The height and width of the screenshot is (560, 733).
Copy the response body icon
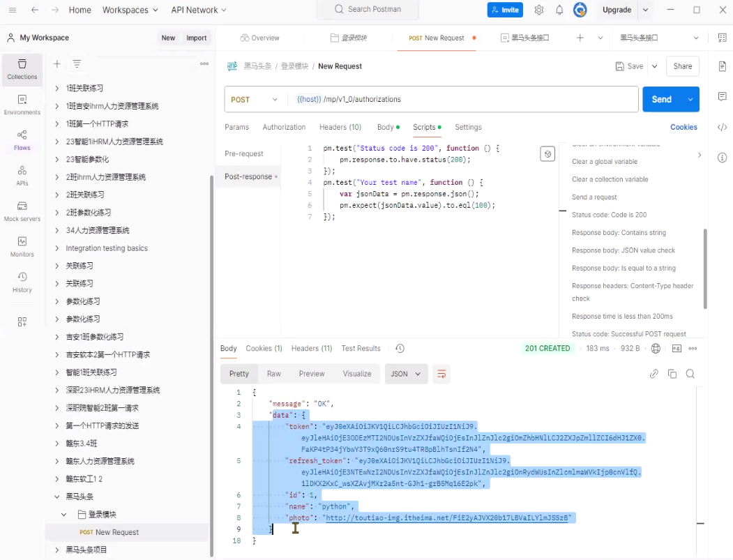tap(672, 374)
